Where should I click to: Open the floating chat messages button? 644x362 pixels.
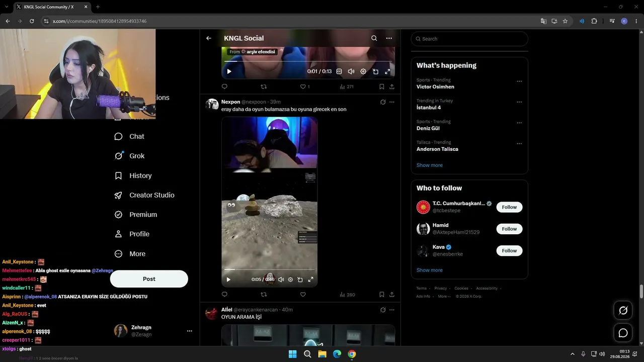pos(623,333)
